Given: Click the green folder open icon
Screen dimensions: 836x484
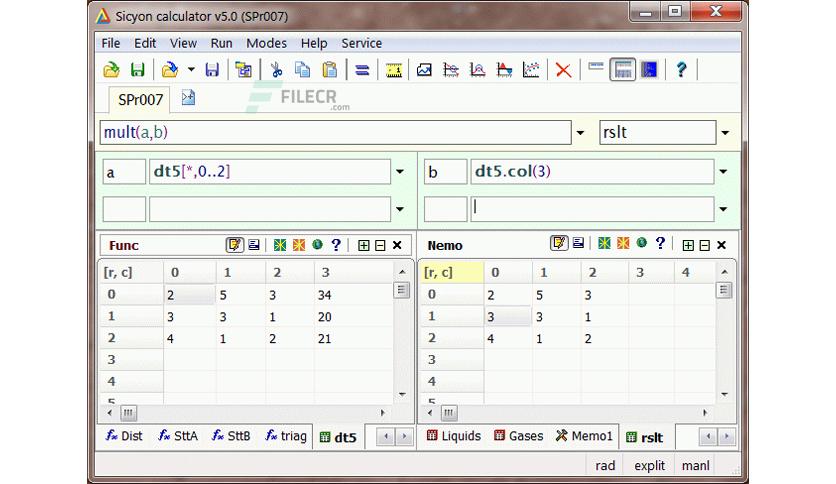Looking at the screenshot, I should 111,70.
